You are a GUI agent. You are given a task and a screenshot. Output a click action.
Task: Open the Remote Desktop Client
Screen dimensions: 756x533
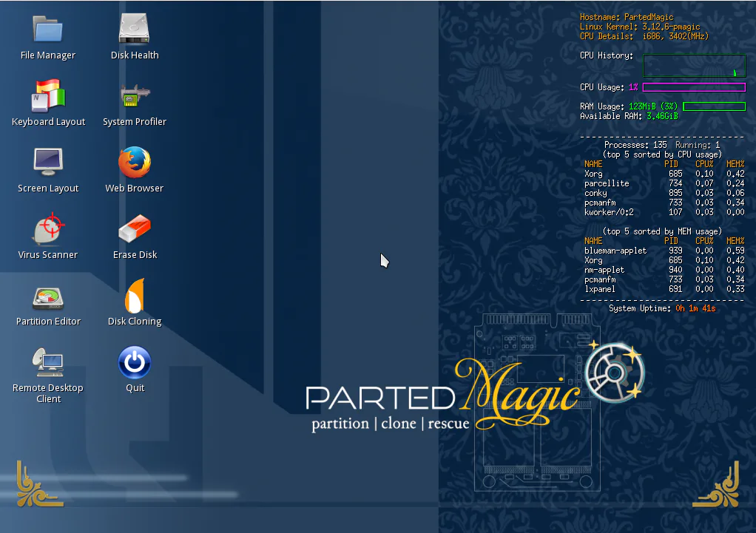(x=48, y=362)
